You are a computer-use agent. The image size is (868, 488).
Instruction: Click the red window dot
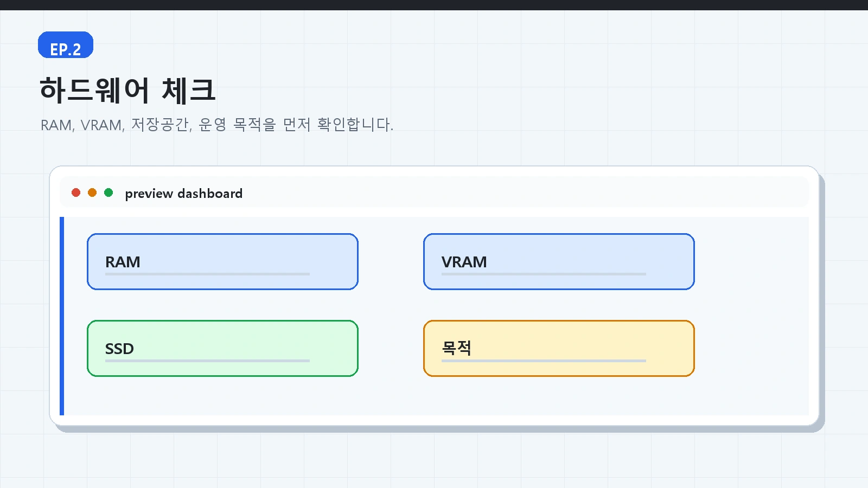[x=76, y=192]
